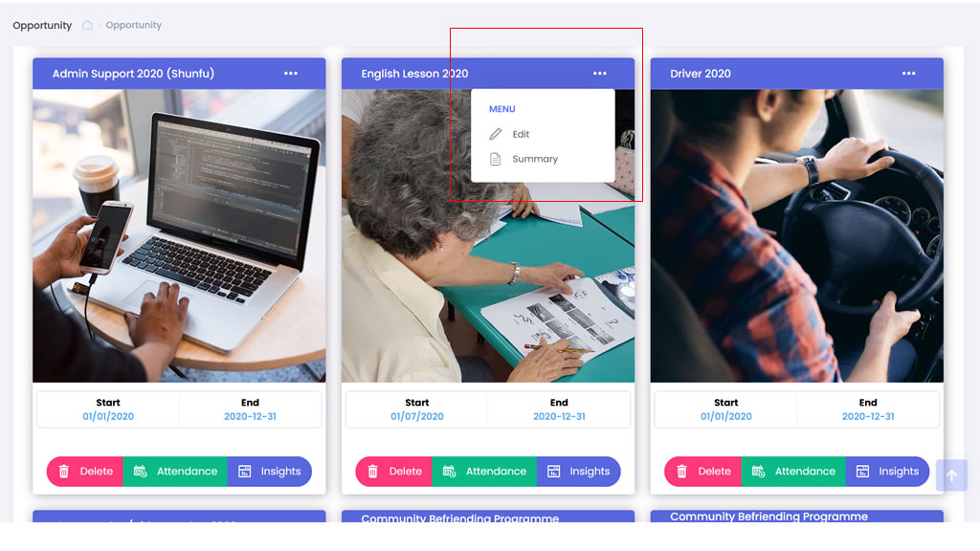The height and width of the screenshot is (551, 980).
Task: Open Attendance for Admin Support 2020
Action: pyautogui.click(x=176, y=472)
